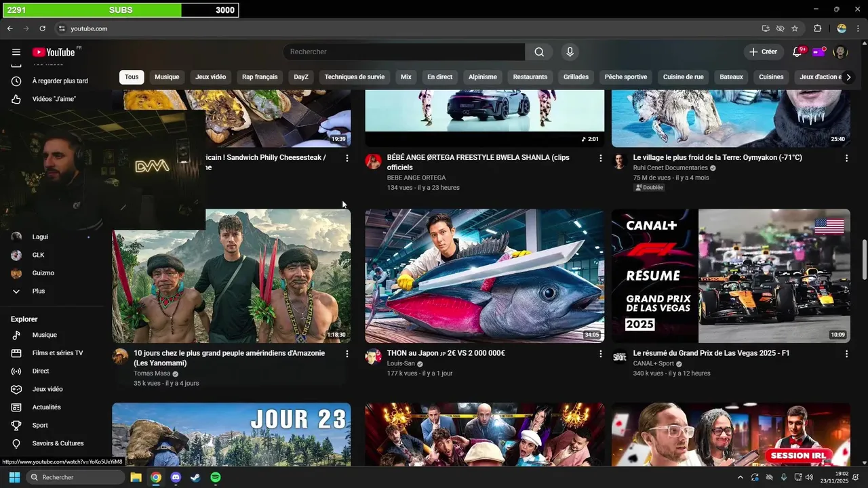This screenshot has width=868, height=488.
Task: Open the Jeux vidéo sidebar icon
Action: [x=16, y=389]
